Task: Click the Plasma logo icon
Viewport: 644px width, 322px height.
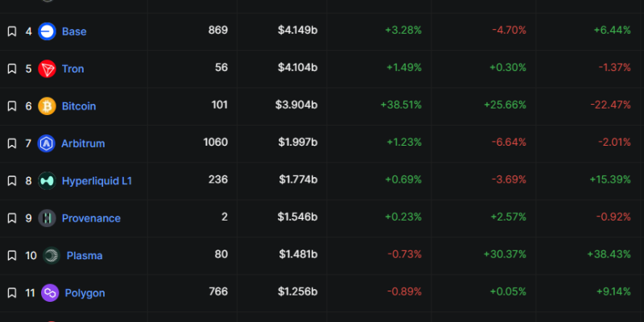Action: tap(52, 255)
